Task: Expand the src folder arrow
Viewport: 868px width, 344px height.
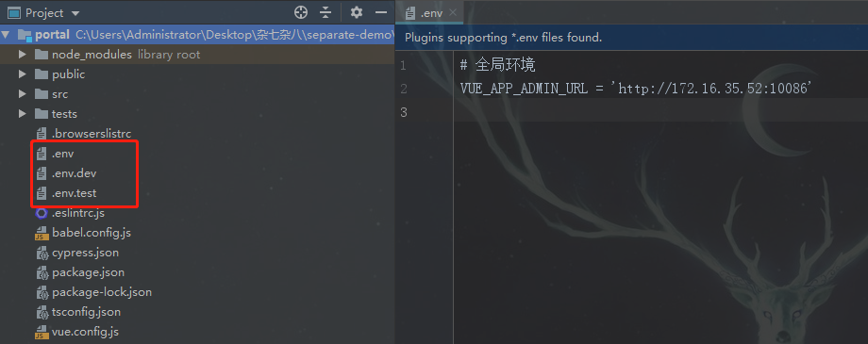Action: (x=23, y=94)
